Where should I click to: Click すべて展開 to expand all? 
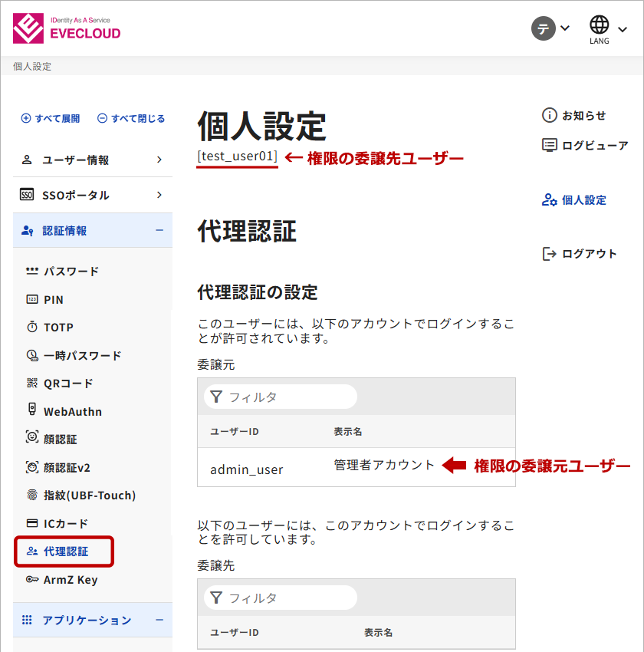pos(51,118)
